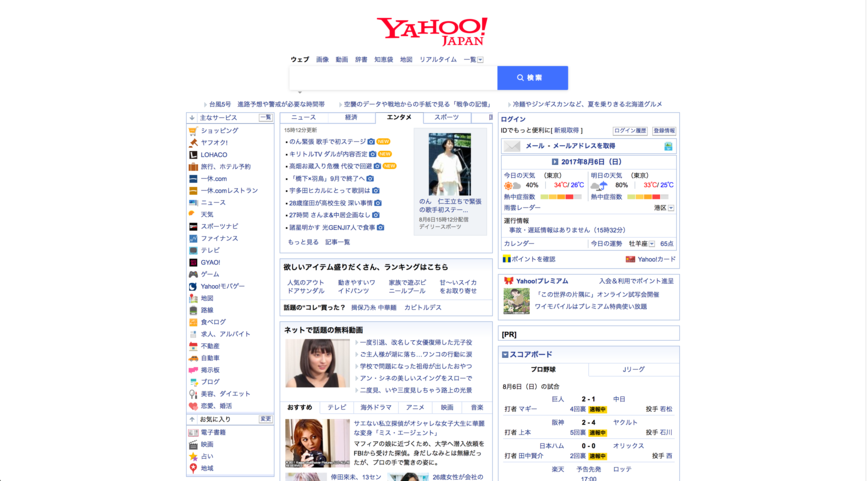Click the 恋愛、婚活 heart icon
The width and height of the screenshot is (867, 481).
(x=193, y=406)
